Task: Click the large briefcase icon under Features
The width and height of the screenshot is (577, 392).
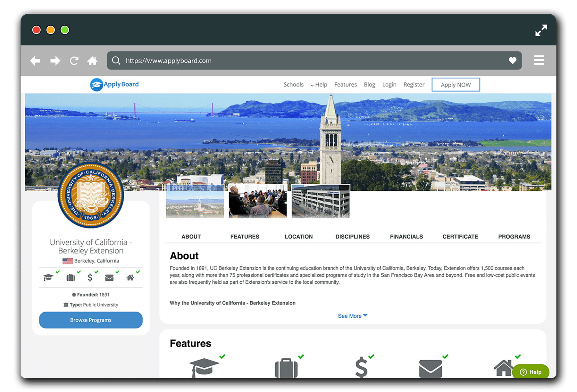Action: pyautogui.click(x=286, y=368)
